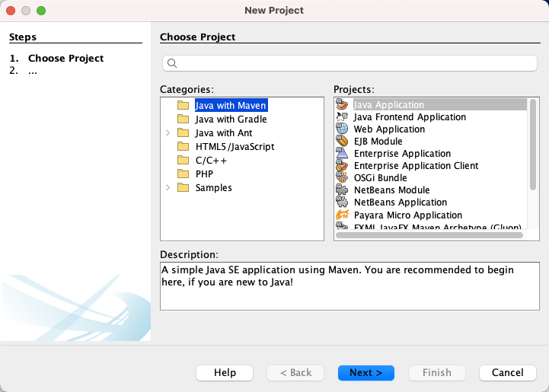Expand the Samples category
549x392 pixels.
(x=168, y=187)
